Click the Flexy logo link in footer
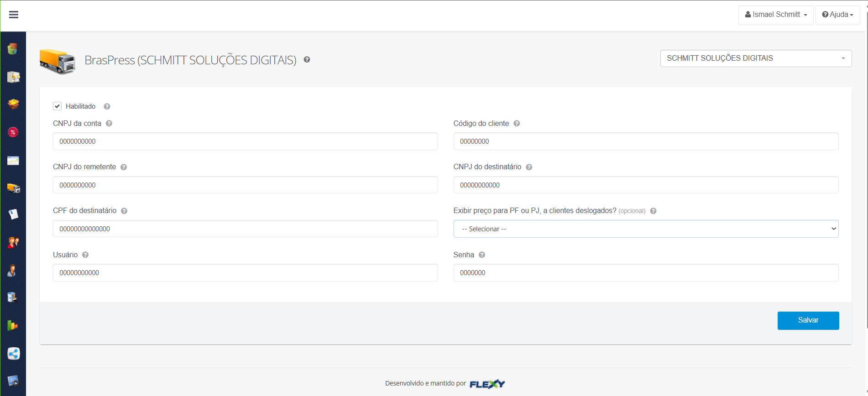The image size is (868, 396). click(487, 384)
